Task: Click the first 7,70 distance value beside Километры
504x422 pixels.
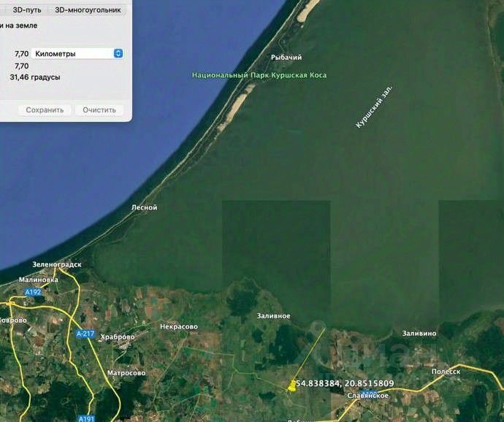Action: tap(21, 54)
